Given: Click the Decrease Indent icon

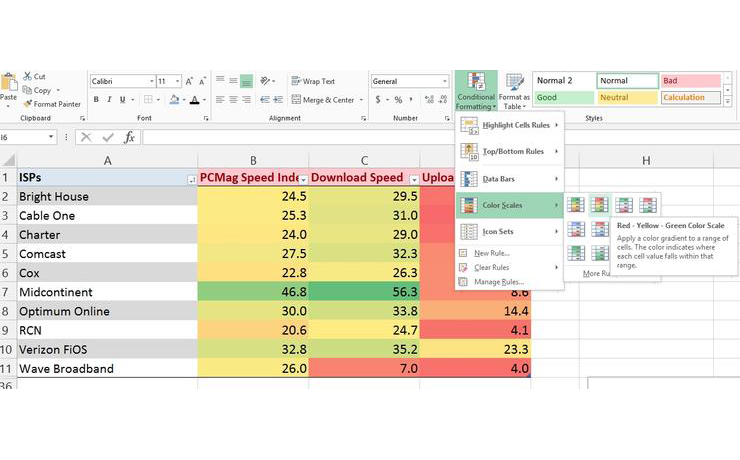Looking at the screenshot, I should pyautogui.click(x=265, y=100).
